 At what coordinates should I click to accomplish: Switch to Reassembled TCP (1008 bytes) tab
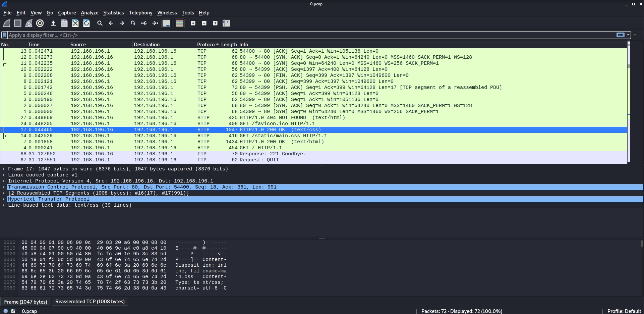90,302
